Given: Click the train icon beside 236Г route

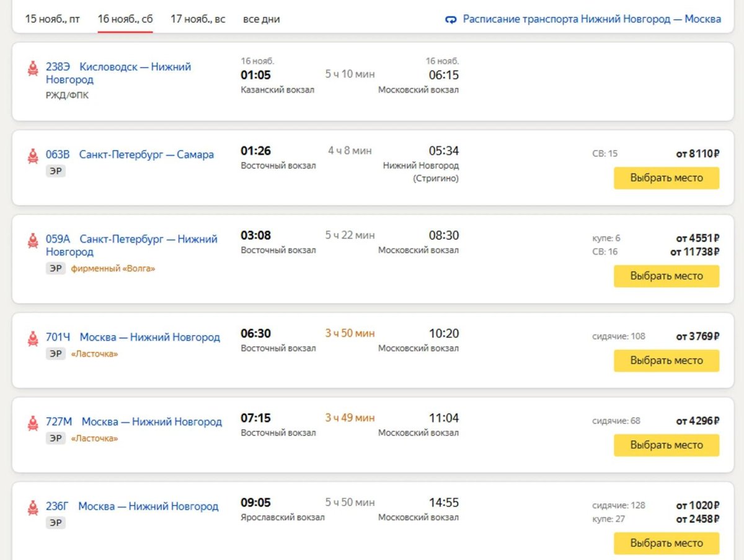Looking at the screenshot, I should [33, 507].
